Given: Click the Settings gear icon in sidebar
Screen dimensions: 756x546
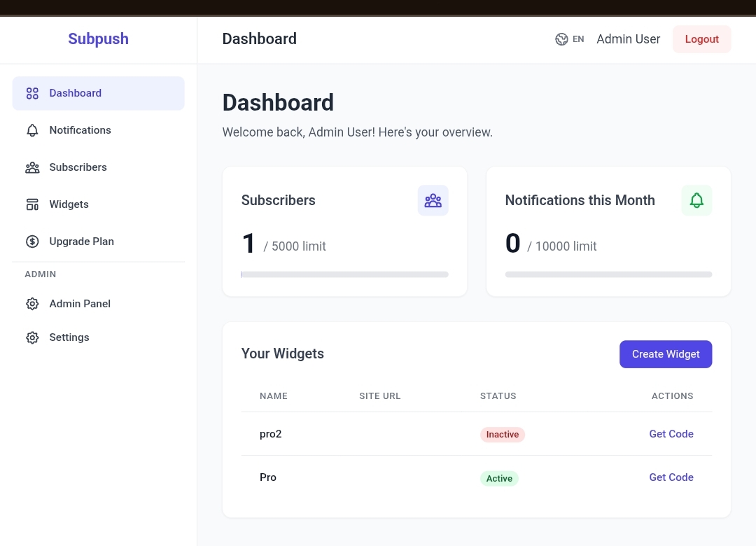Looking at the screenshot, I should point(32,337).
